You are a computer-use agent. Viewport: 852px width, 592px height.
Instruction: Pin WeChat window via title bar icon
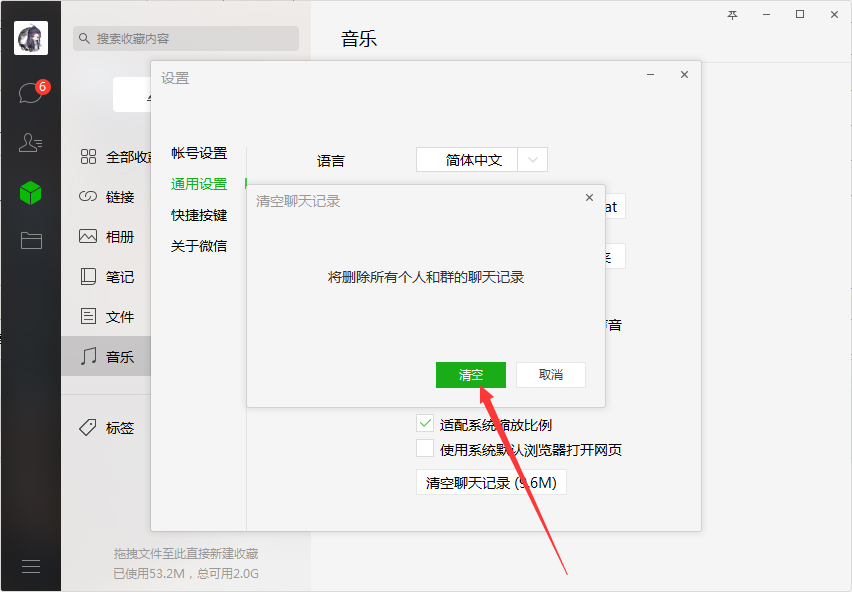[x=731, y=14]
